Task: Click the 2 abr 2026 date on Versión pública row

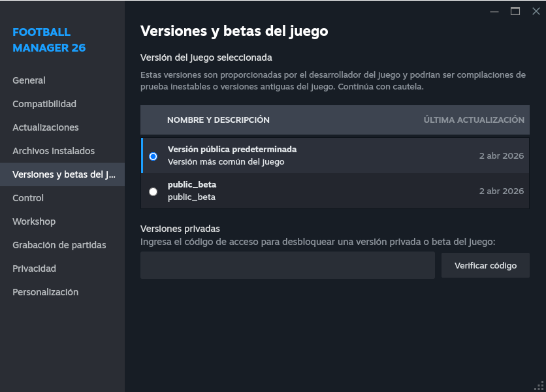Action: click(x=502, y=155)
